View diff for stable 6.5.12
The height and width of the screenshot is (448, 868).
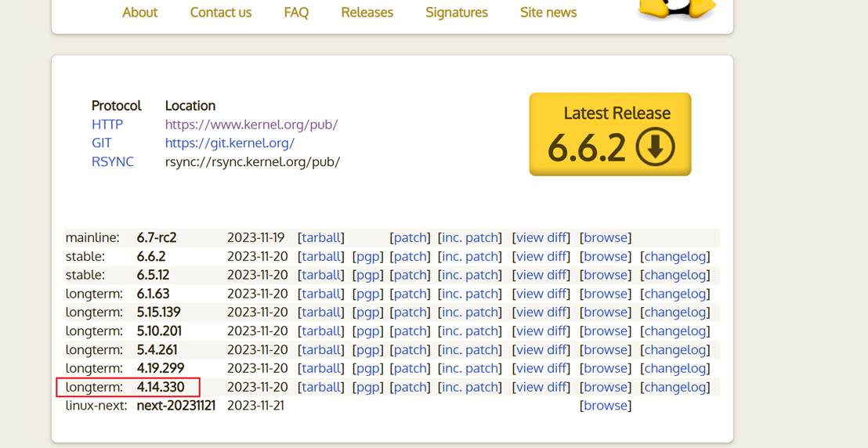541,275
